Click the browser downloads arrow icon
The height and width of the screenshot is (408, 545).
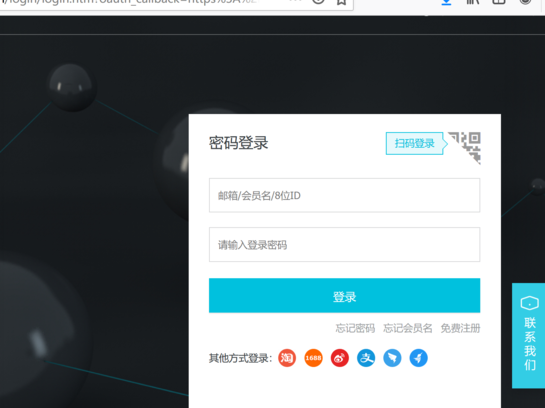446,2
